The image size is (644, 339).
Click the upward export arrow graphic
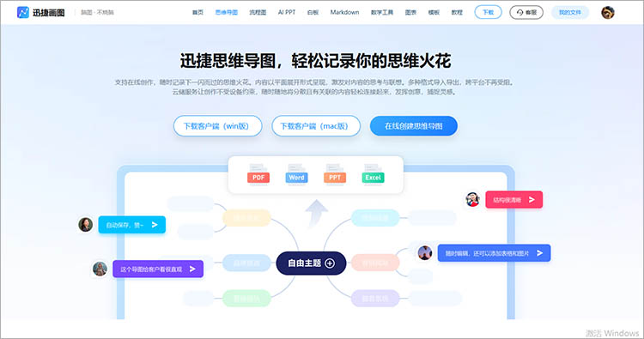click(316, 214)
